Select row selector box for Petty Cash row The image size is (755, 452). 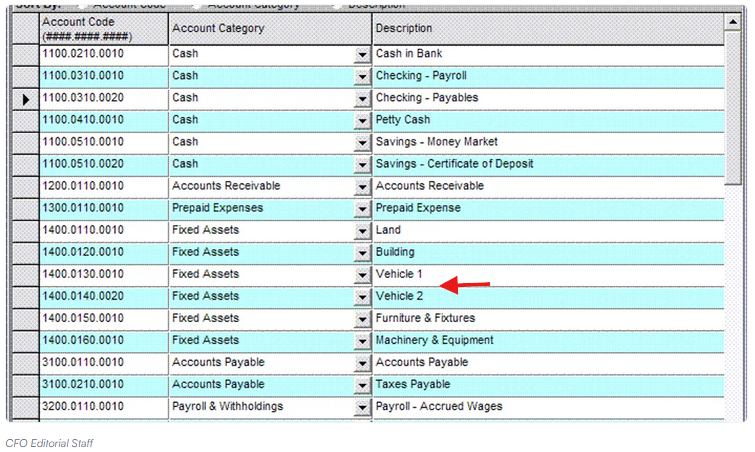click(26, 121)
